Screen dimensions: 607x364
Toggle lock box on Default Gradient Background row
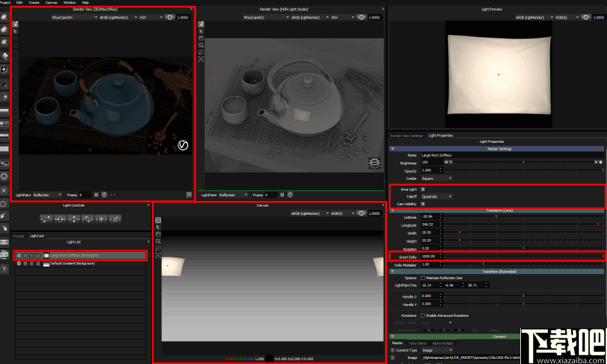coord(38,263)
